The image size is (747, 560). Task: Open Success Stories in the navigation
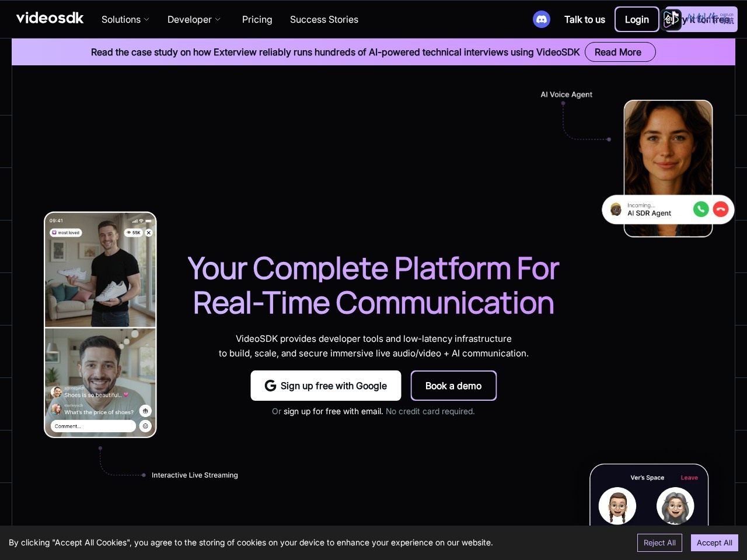tap(324, 19)
